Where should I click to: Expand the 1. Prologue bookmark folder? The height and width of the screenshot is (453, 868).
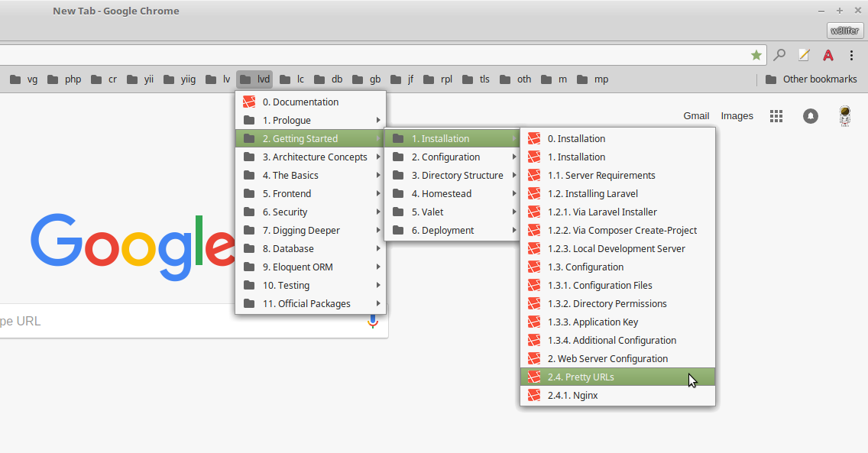[310, 120]
